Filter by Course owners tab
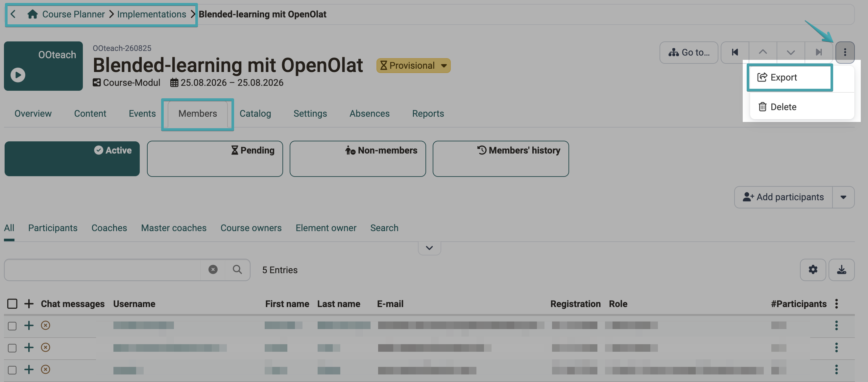Image resolution: width=868 pixels, height=382 pixels. [x=251, y=228]
